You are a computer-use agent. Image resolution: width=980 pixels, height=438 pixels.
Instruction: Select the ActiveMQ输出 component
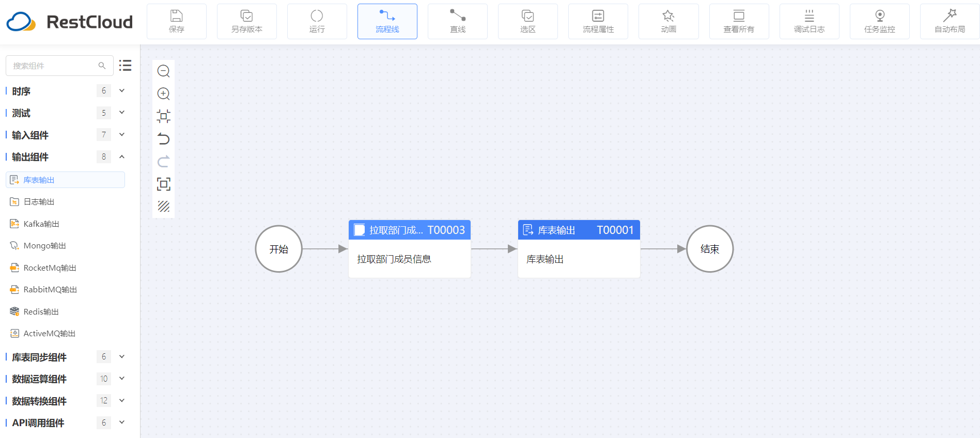[x=65, y=334]
